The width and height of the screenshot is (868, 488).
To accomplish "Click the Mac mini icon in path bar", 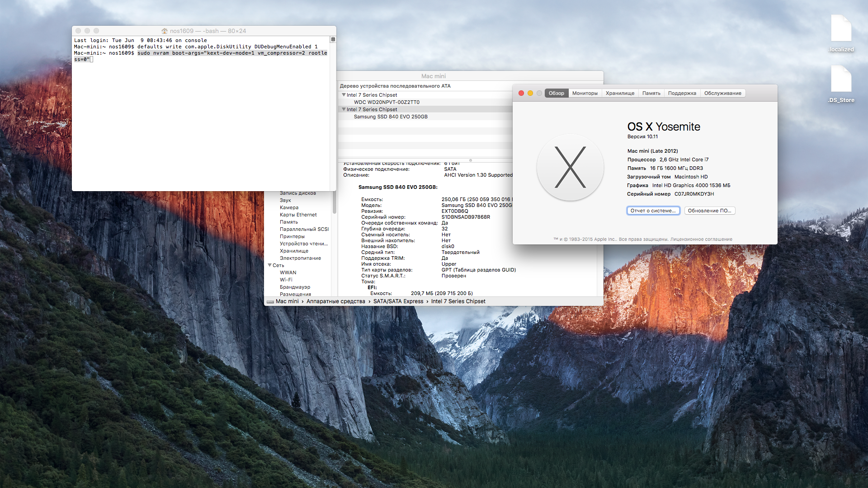I will point(270,301).
